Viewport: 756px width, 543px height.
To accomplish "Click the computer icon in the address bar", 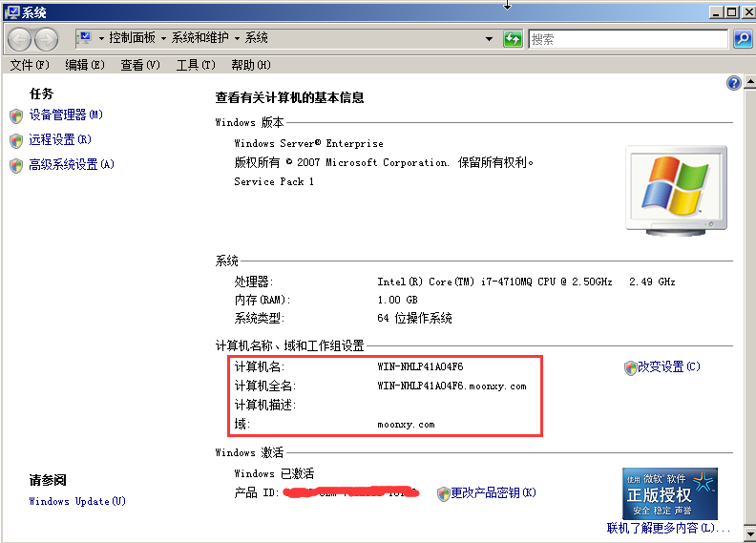I will point(84,38).
